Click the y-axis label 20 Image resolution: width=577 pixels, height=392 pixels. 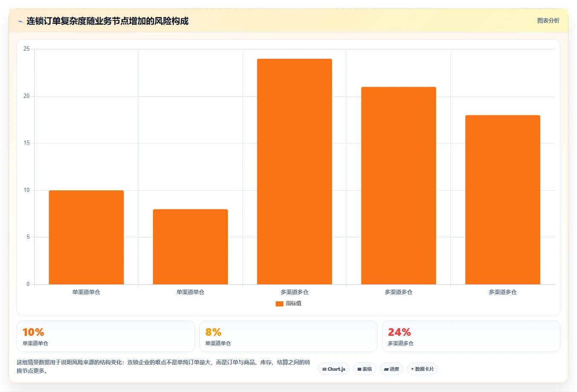[x=26, y=96]
